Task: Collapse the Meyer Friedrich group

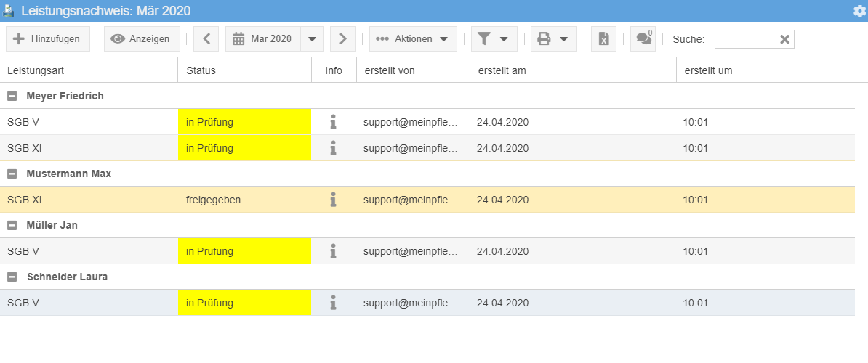Action: click(12, 97)
